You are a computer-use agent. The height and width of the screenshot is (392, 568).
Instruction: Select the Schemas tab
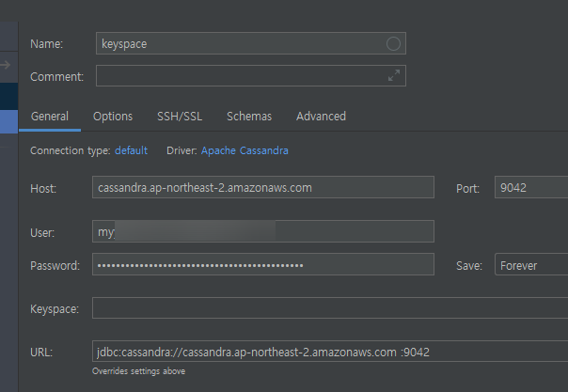pos(249,117)
